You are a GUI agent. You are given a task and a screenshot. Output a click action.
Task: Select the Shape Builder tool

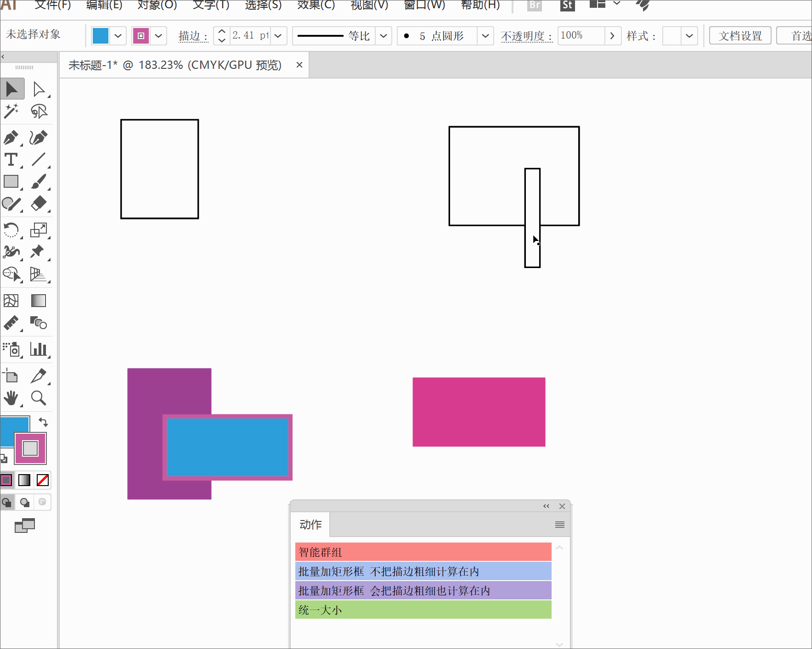tap(12, 274)
